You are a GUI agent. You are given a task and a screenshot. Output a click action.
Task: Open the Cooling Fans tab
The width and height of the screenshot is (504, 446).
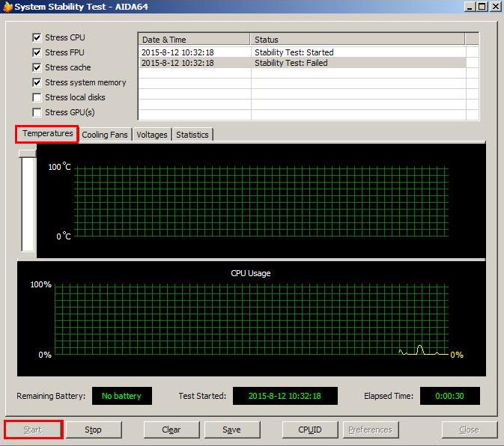tap(105, 135)
